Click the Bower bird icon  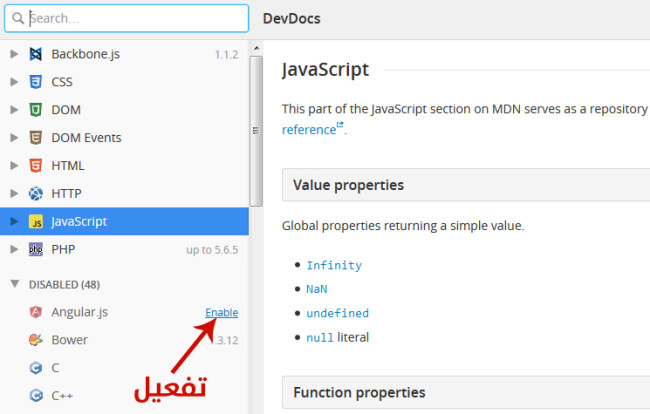[36, 340]
